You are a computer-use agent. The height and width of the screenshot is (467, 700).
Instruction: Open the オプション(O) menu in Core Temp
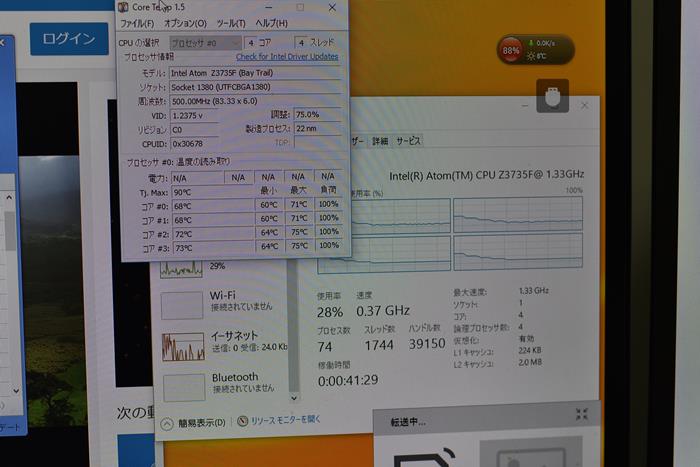[x=185, y=23]
